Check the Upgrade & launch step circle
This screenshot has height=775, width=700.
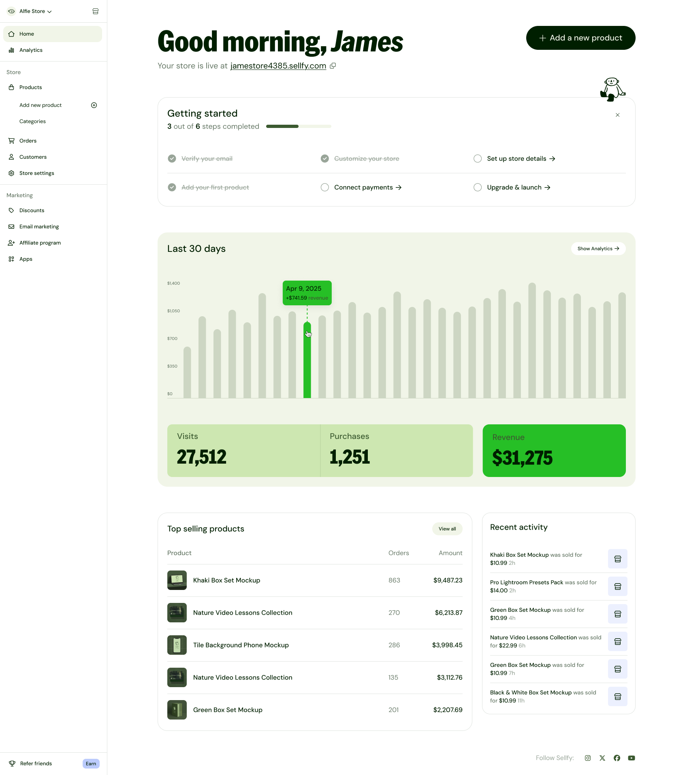478,187
